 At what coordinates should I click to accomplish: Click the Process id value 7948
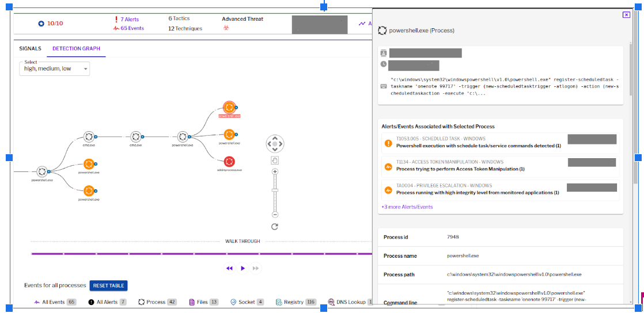pyautogui.click(x=453, y=237)
